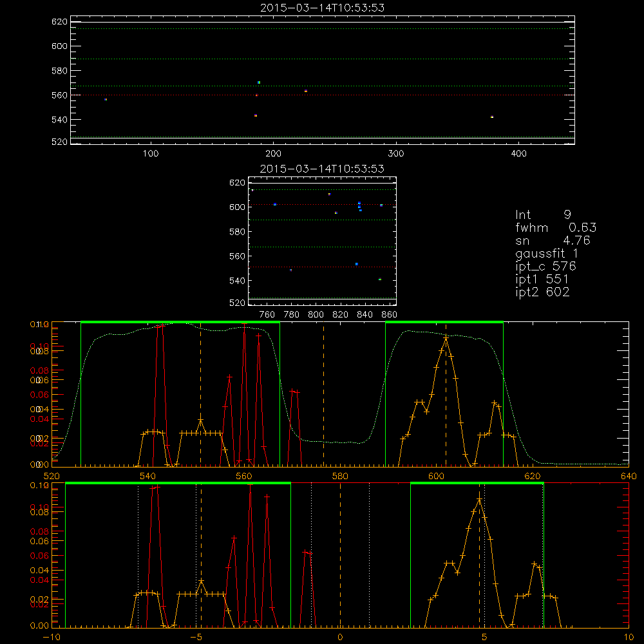Click x-axis label 600 on third plot
This screenshot has height=644, width=644.
436,477
